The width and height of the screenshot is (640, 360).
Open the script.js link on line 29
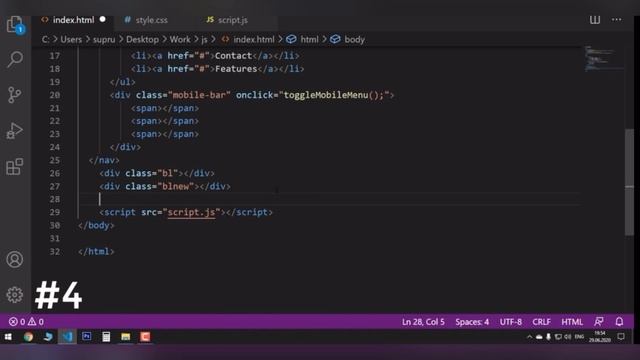pyautogui.click(x=191, y=212)
